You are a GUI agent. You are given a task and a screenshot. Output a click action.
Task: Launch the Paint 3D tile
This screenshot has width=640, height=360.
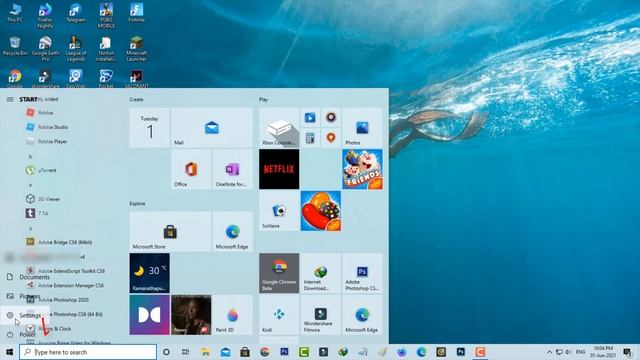click(232, 315)
